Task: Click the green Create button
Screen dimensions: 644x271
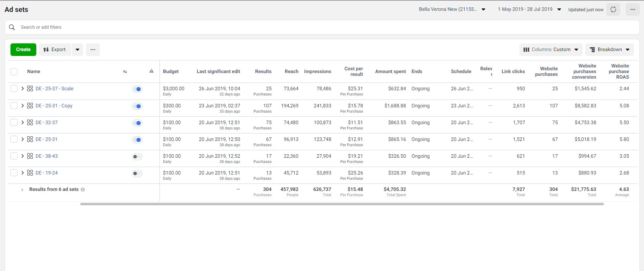Action: tap(23, 50)
